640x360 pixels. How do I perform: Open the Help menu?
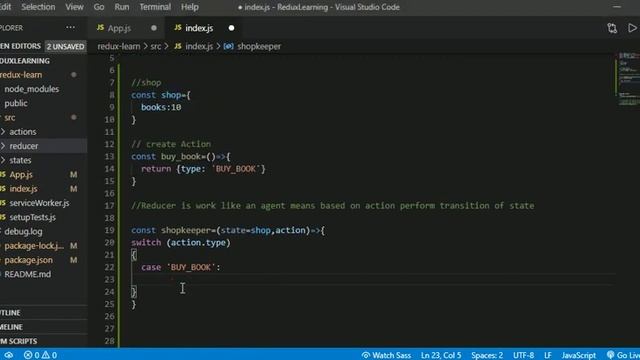(x=190, y=7)
